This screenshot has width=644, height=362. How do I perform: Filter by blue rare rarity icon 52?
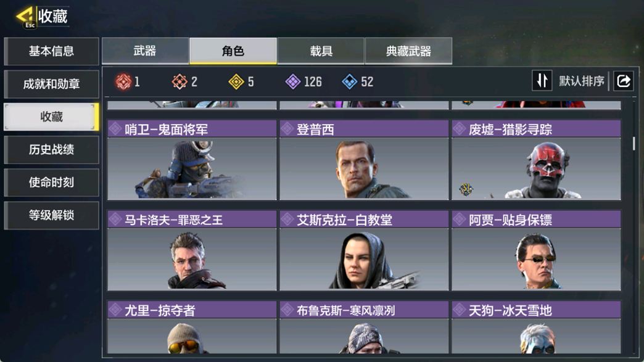click(350, 81)
